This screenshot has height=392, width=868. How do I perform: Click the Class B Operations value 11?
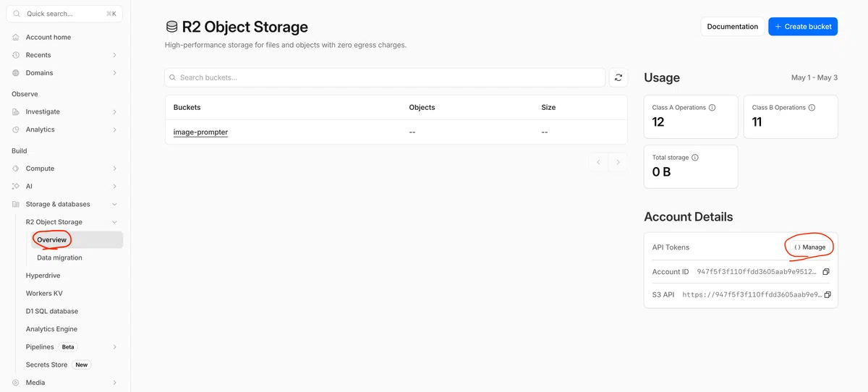tap(757, 122)
